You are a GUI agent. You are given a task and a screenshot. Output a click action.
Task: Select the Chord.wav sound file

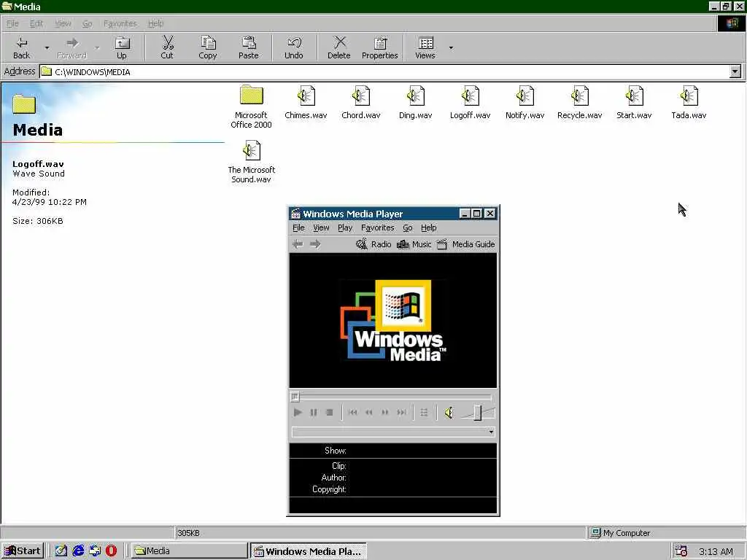click(360, 102)
